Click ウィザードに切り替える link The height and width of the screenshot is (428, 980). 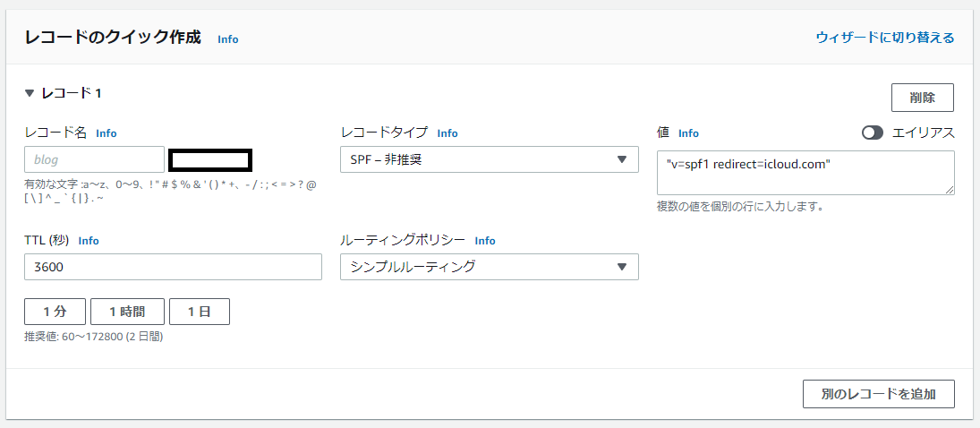click(x=885, y=38)
